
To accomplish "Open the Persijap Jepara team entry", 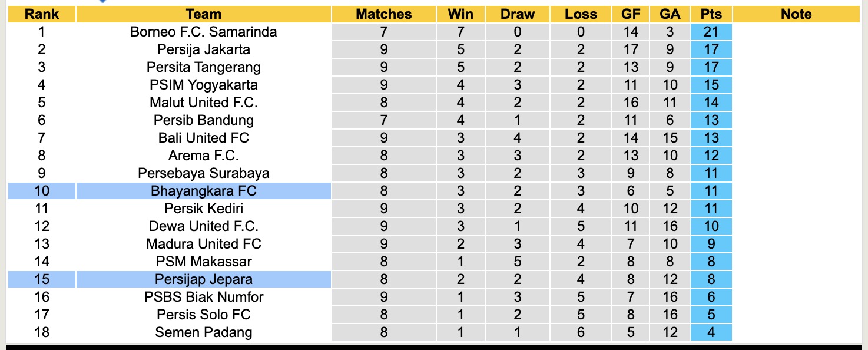I will point(204,279).
